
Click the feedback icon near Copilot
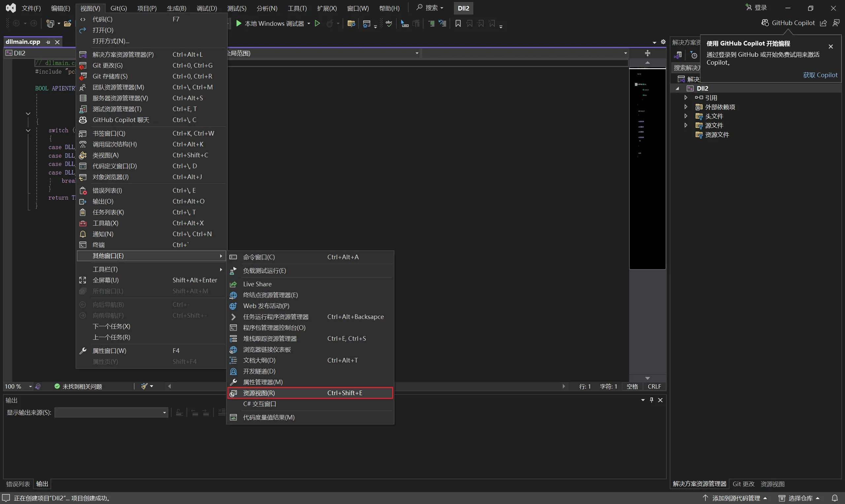(x=836, y=23)
